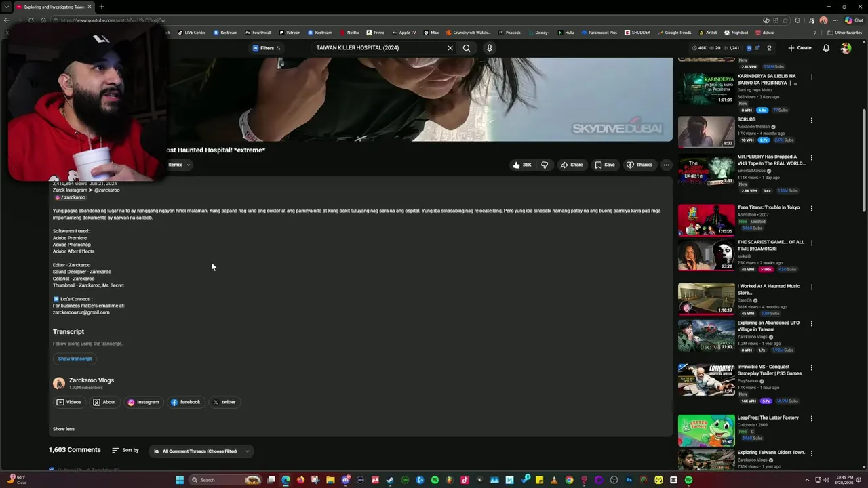This screenshot has height=488, width=868.
Task: Share the video
Action: tap(571, 165)
